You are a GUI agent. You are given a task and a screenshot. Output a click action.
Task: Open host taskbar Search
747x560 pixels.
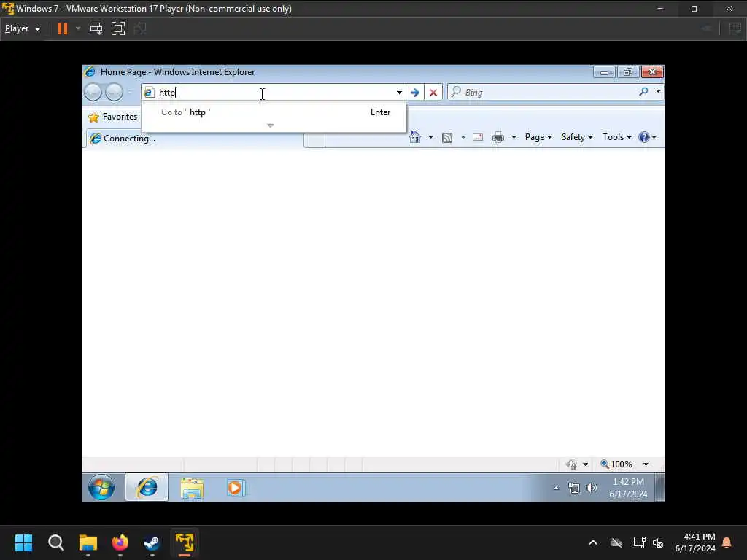[x=55, y=542]
